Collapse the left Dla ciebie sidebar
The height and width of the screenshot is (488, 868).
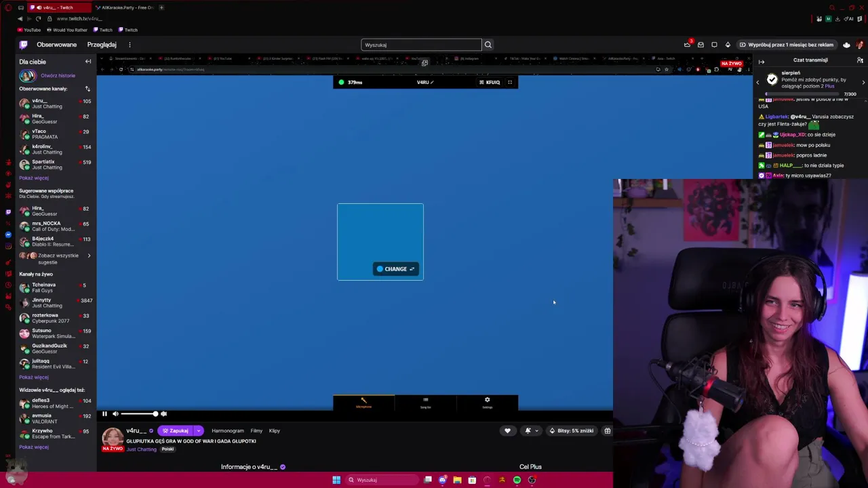pos(87,62)
